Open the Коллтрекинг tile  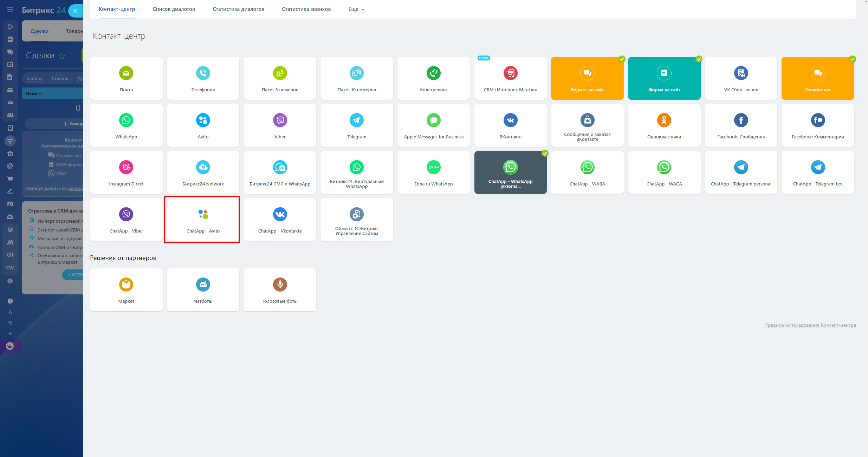[x=433, y=78]
